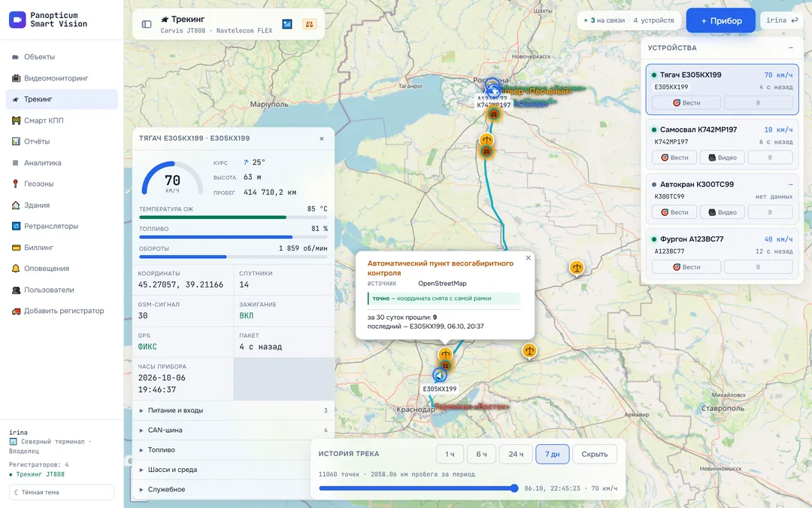Click Скрыть to hide track history
The height and width of the screenshot is (508, 812).
[x=595, y=454]
